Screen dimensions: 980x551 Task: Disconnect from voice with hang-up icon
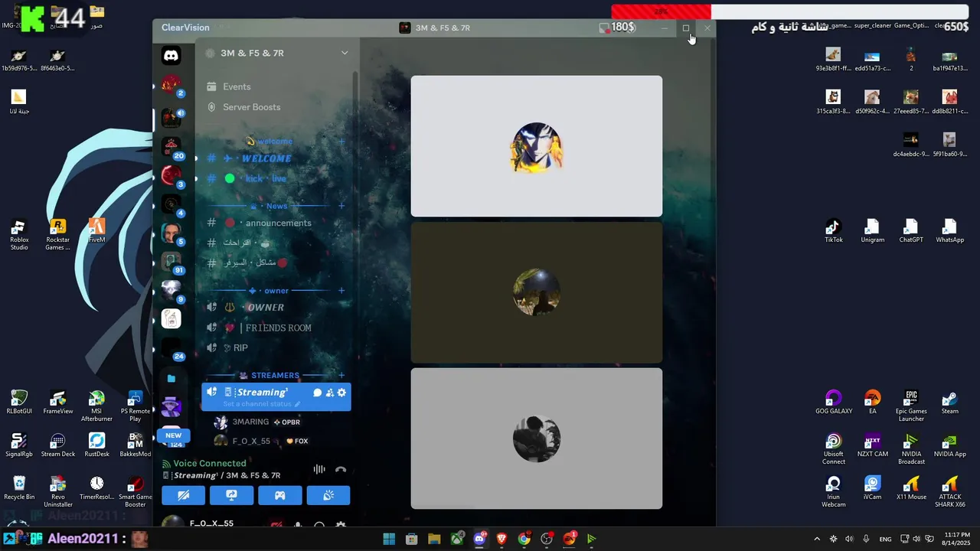pos(341,469)
